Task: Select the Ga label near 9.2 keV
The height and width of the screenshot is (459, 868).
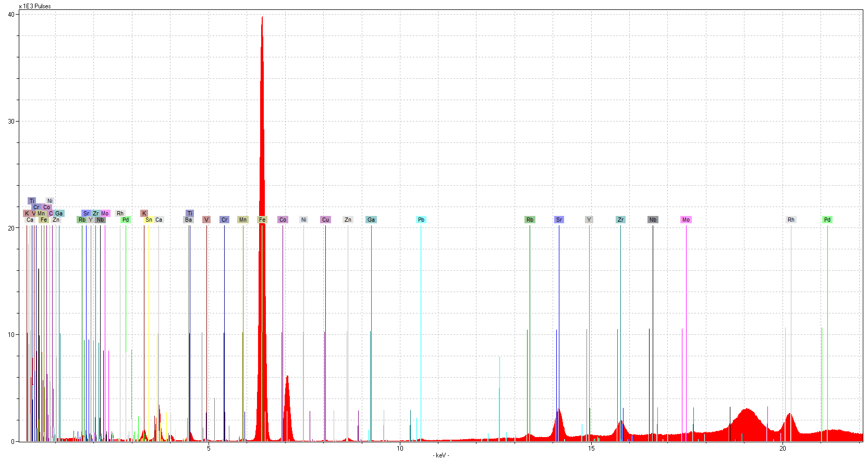Action: (371, 220)
